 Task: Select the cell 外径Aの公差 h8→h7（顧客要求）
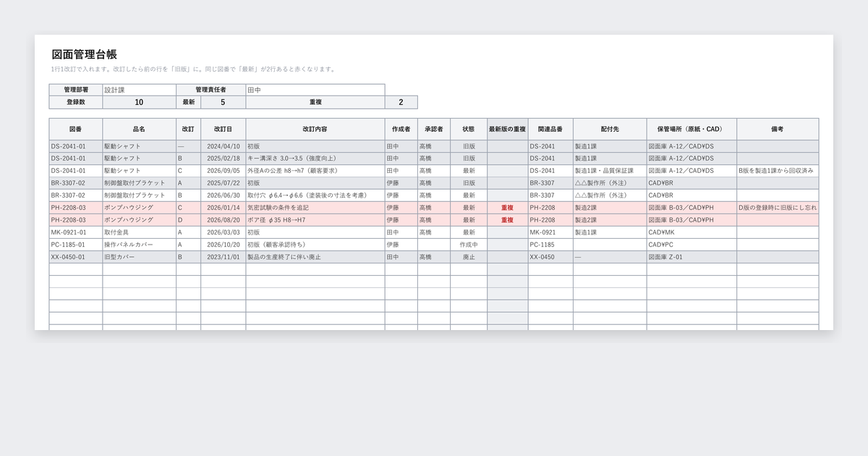pyautogui.click(x=315, y=171)
